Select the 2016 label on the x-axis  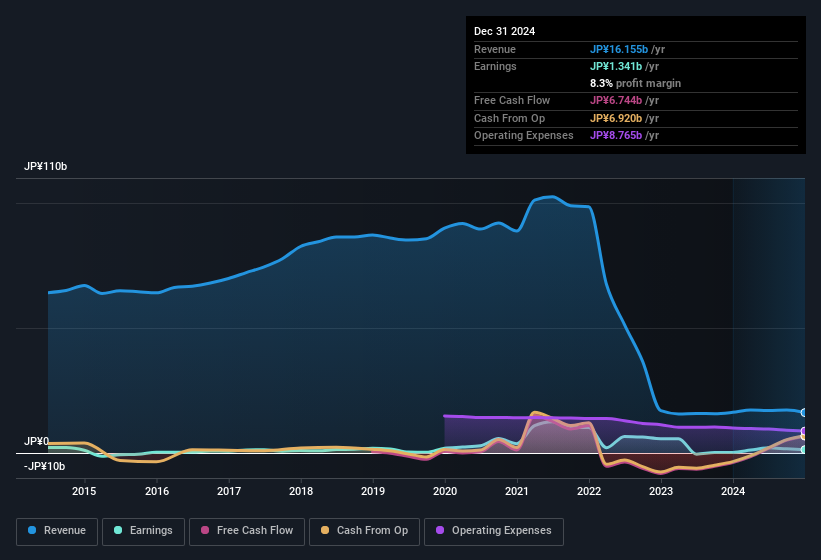coord(157,491)
